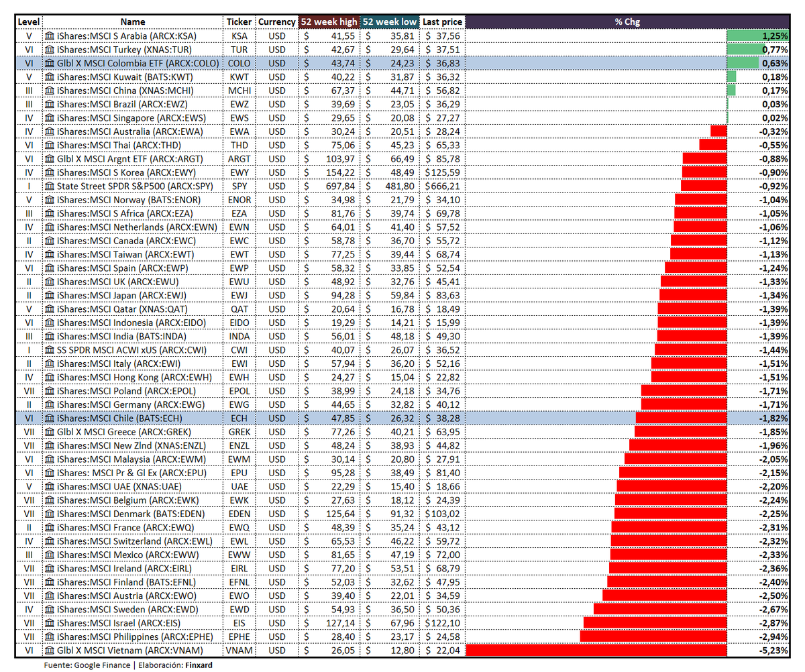Click the institution icon beside iShares:MSCI Kuwait
The image size is (805, 672).
point(50,76)
